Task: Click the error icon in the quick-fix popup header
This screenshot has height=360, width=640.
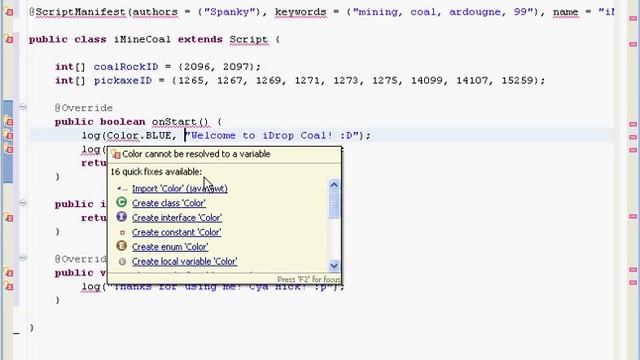Action: (x=116, y=154)
